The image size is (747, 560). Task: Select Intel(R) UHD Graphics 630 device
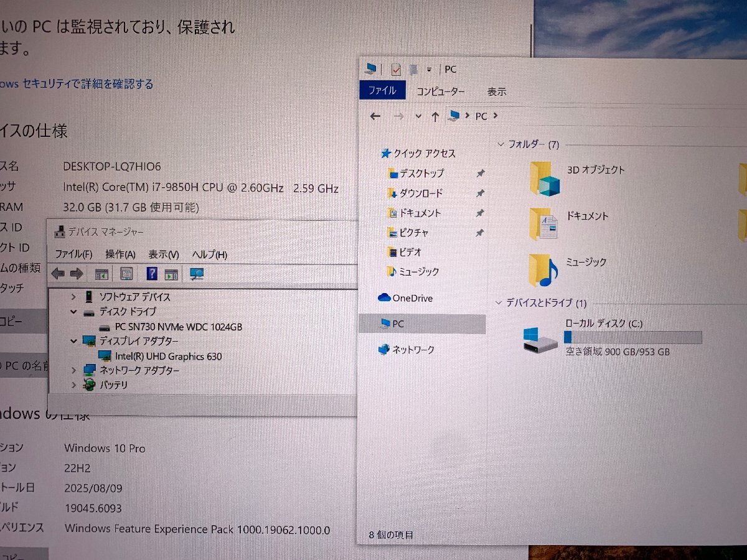coord(160,356)
